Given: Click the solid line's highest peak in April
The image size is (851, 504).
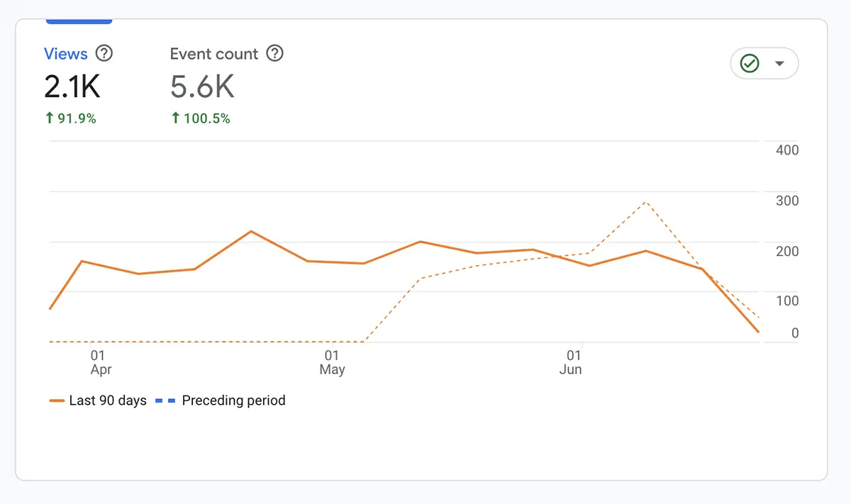Looking at the screenshot, I should coord(251,231).
